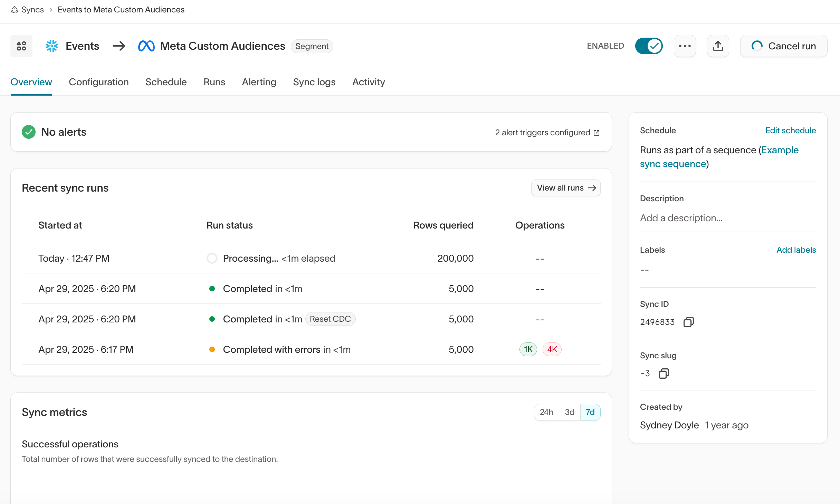Select the 7d metrics range

(x=590, y=412)
